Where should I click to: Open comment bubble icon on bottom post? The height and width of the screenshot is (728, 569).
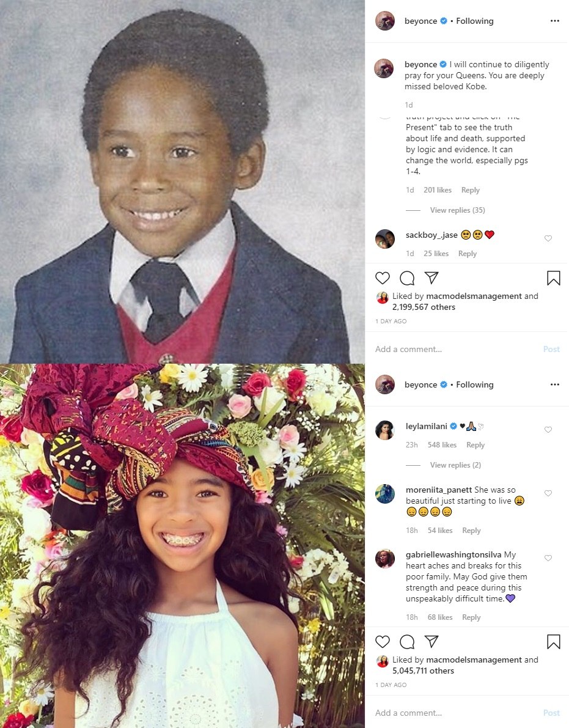point(407,642)
